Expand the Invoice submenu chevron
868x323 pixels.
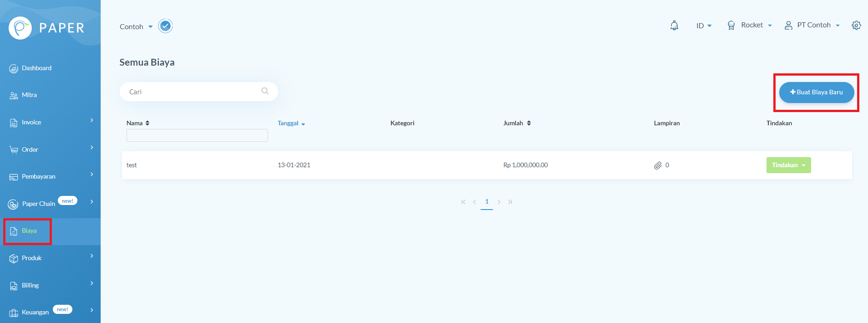tap(92, 120)
